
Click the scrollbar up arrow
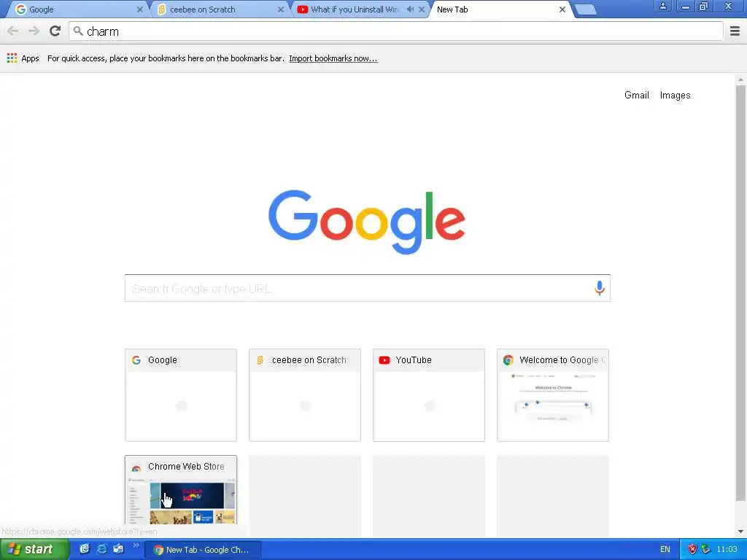point(740,79)
